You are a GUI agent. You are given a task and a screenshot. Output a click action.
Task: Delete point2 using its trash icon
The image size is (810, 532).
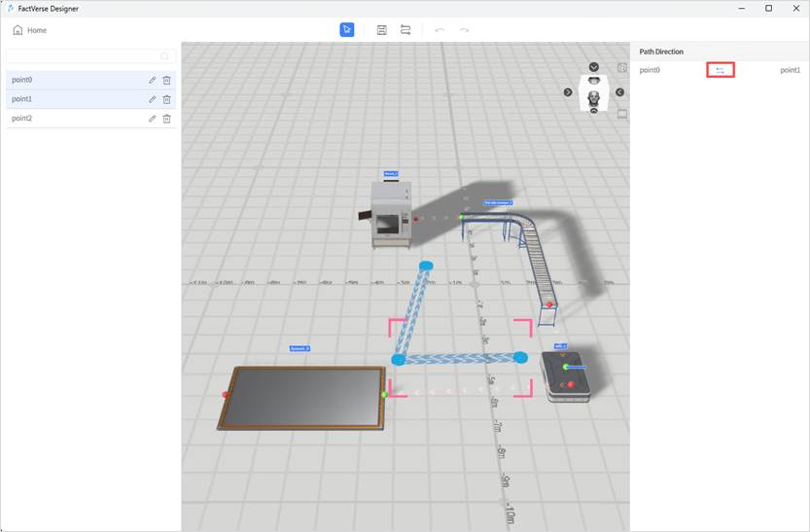(x=166, y=119)
